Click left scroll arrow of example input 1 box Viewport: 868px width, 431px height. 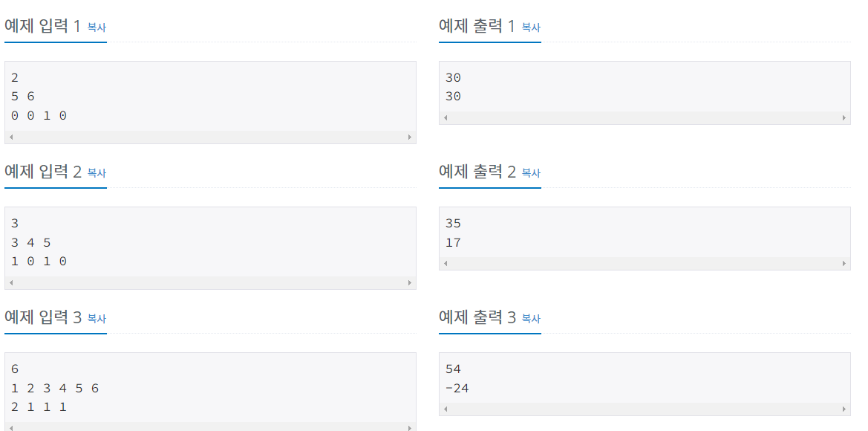11,137
